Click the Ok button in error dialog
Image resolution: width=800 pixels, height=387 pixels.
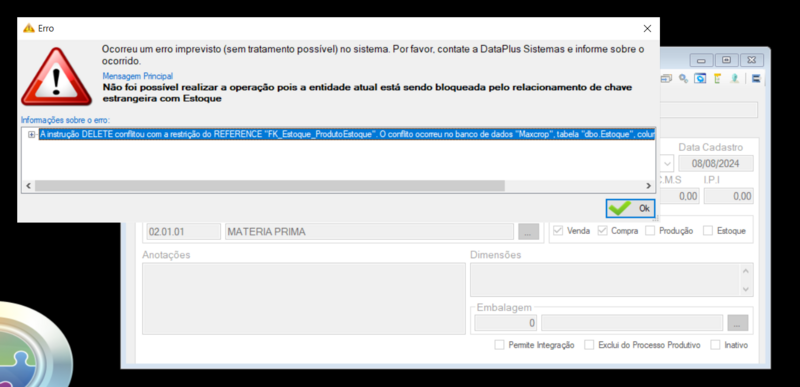tap(630, 208)
